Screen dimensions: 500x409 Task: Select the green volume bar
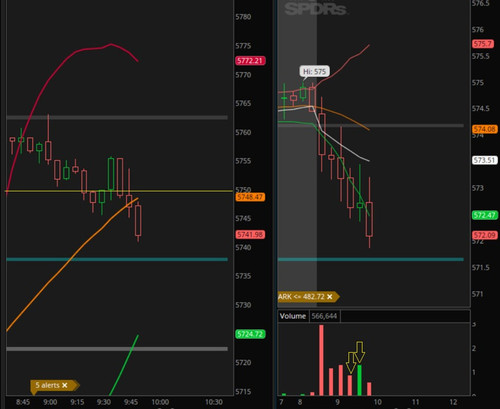pyautogui.click(x=360, y=380)
